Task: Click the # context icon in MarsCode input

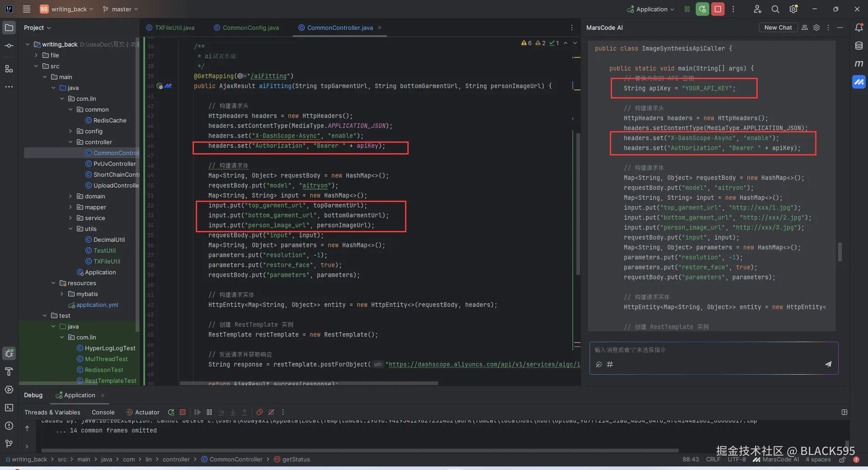Action: point(610,364)
